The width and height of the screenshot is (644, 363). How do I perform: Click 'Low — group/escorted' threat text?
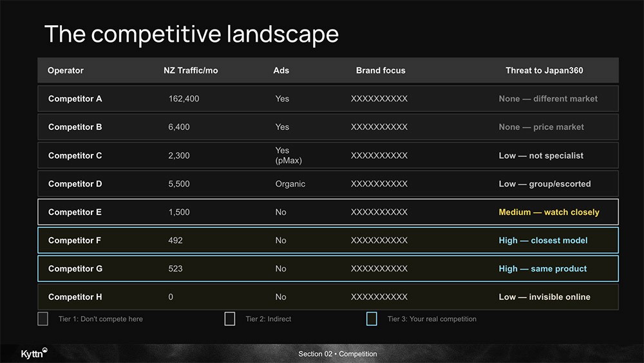pyautogui.click(x=545, y=184)
